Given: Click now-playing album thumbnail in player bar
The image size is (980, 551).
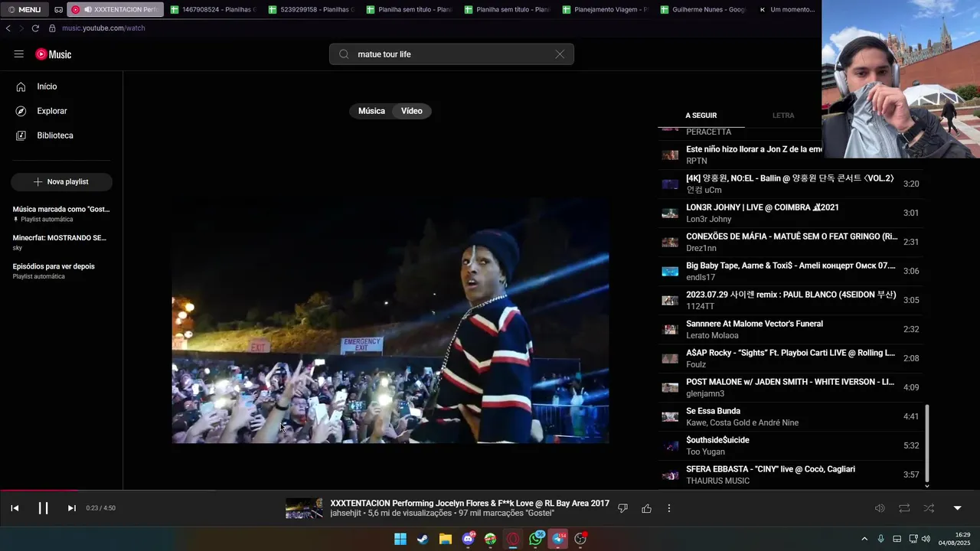Looking at the screenshot, I should pyautogui.click(x=304, y=508).
